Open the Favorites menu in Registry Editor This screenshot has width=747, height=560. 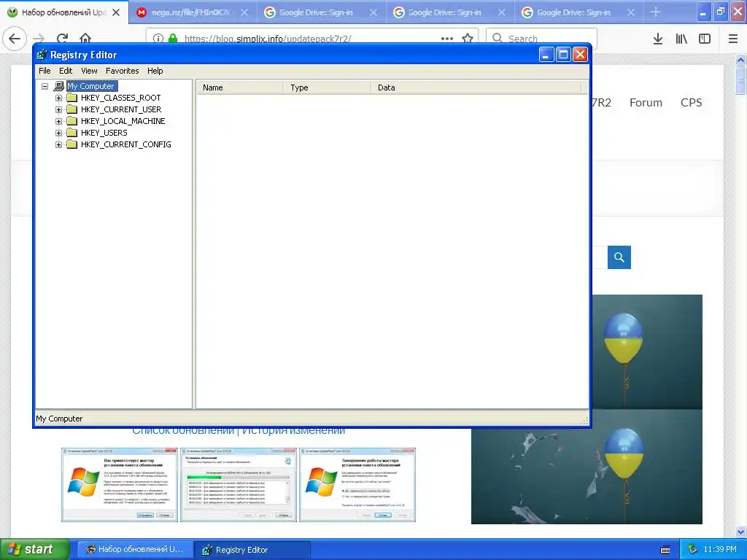pyautogui.click(x=123, y=71)
